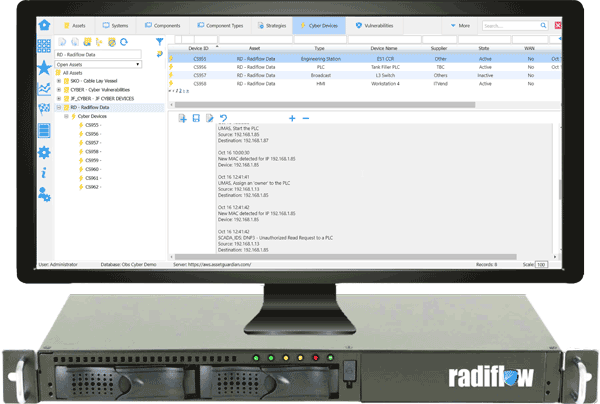The image size is (600, 404).
Task: Click the Search input field
Action: pos(503,25)
